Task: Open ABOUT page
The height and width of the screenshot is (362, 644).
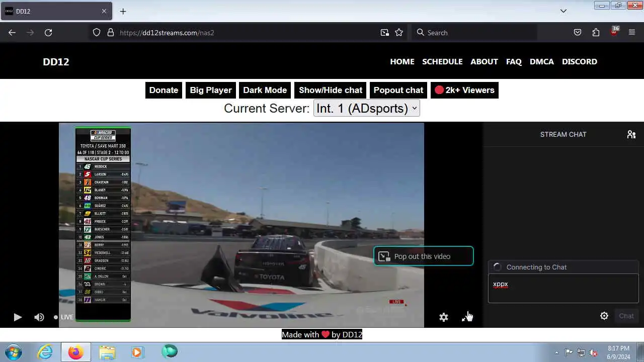Action: (484, 61)
